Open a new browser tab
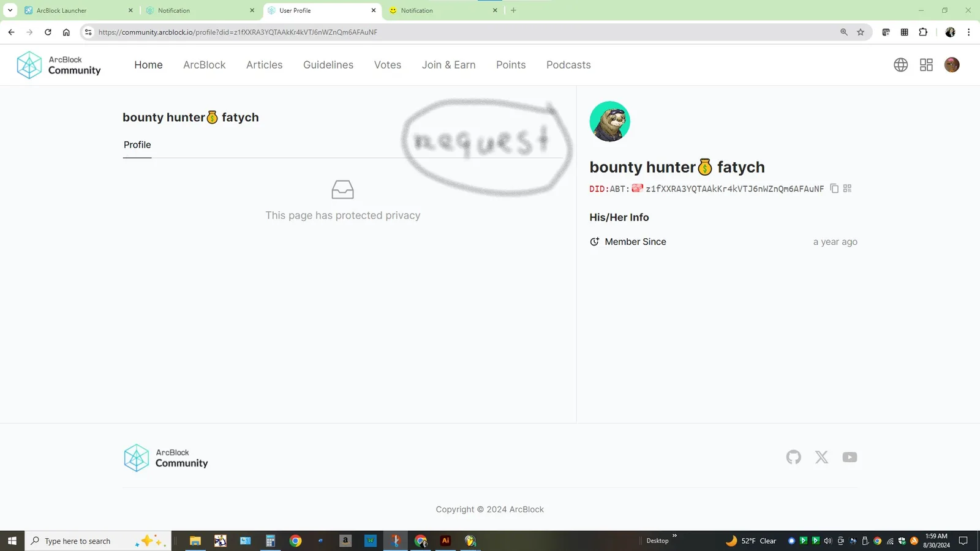Image resolution: width=980 pixels, height=551 pixels. (513, 10)
